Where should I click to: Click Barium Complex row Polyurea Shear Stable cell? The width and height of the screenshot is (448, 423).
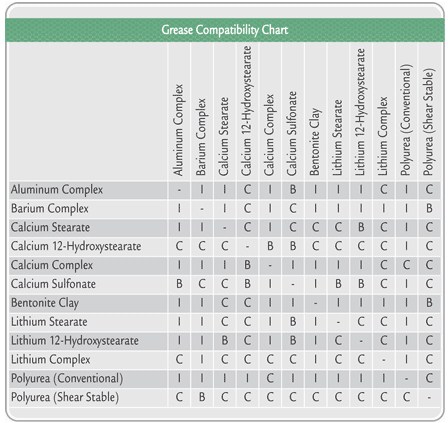(x=429, y=209)
